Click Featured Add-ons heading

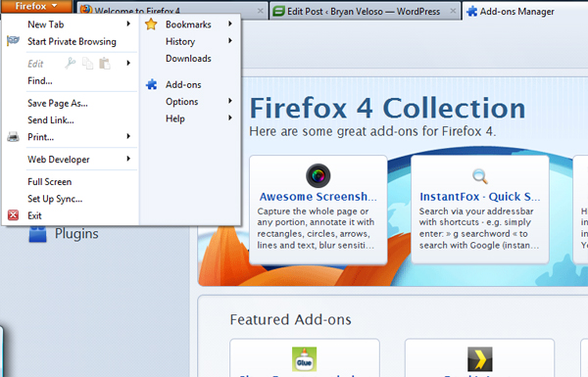pos(291,319)
